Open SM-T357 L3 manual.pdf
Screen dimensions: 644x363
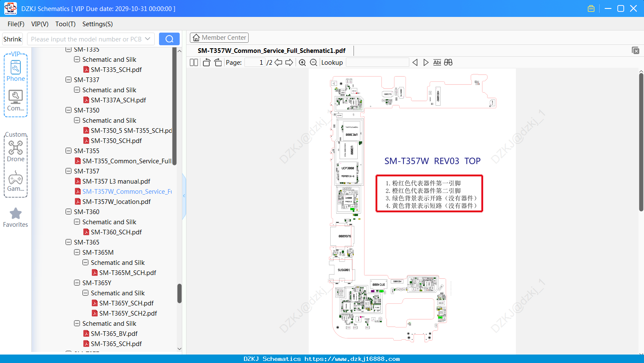pos(116,181)
